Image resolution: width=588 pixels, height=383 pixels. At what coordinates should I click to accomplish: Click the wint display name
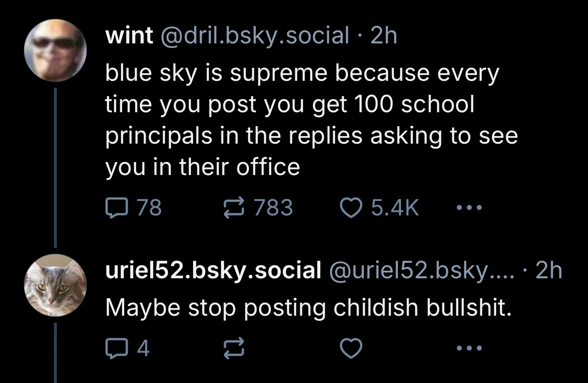[x=129, y=35]
